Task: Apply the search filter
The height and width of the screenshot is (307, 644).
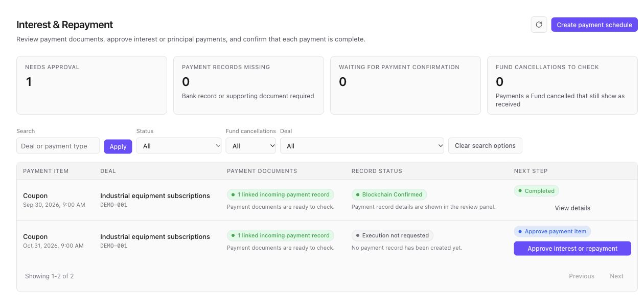Action: [118, 146]
